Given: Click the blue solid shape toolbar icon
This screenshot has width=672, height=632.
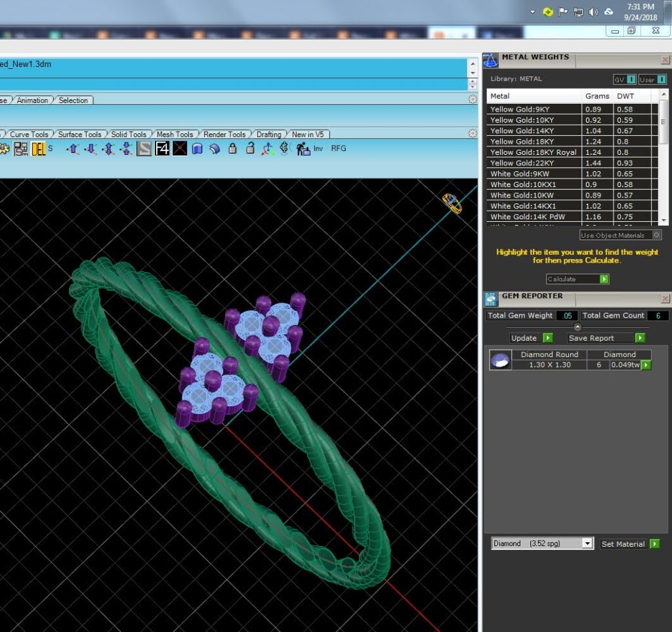Looking at the screenshot, I should click(x=197, y=149).
